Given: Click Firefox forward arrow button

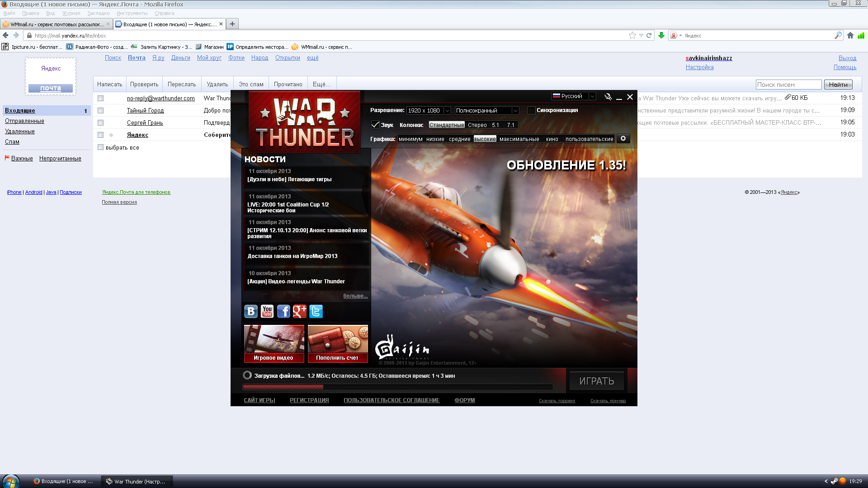Looking at the screenshot, I should [x=16, y=35].
